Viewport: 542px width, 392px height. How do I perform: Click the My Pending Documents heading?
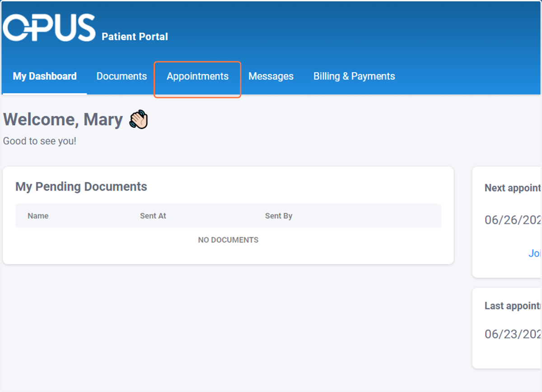pyautogui.click(x=81, y=187)
